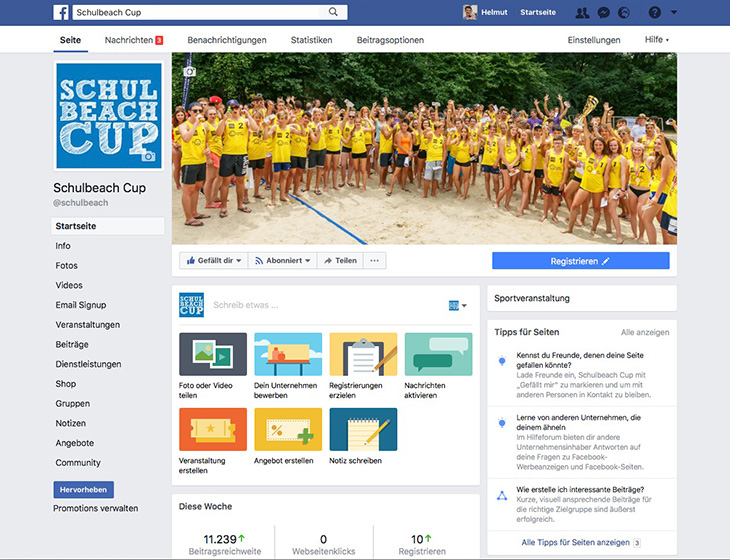
Task: Click the Registrierungen erzielen icon
Action: tap(363, 354)
